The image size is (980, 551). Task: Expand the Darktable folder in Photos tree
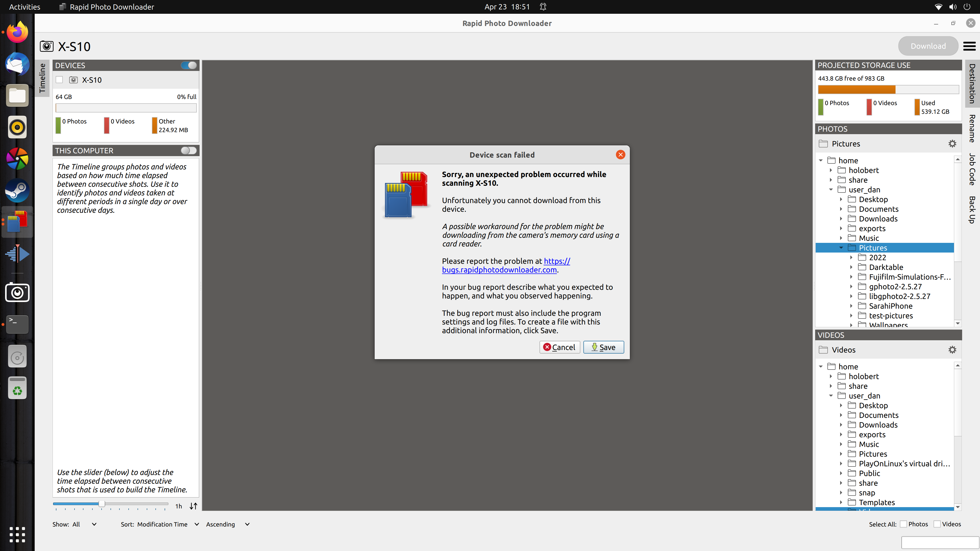point(851,267)
